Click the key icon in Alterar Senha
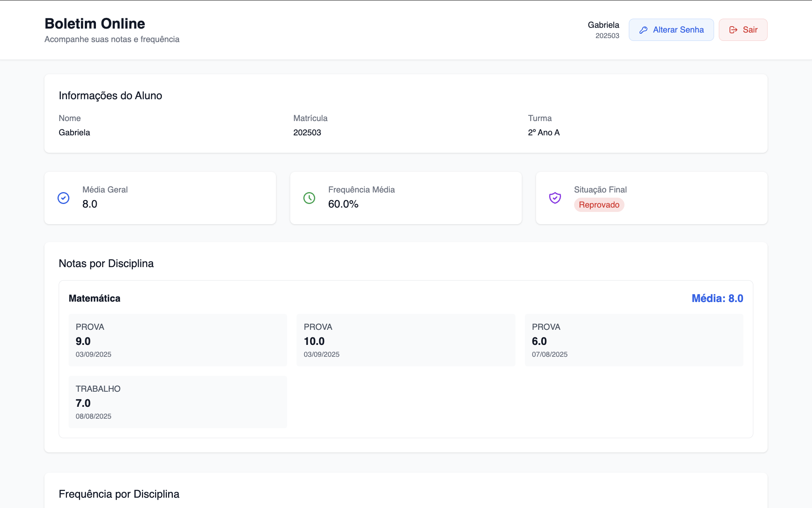The height and width of the screenshot is (508, 812). [643, 30]
